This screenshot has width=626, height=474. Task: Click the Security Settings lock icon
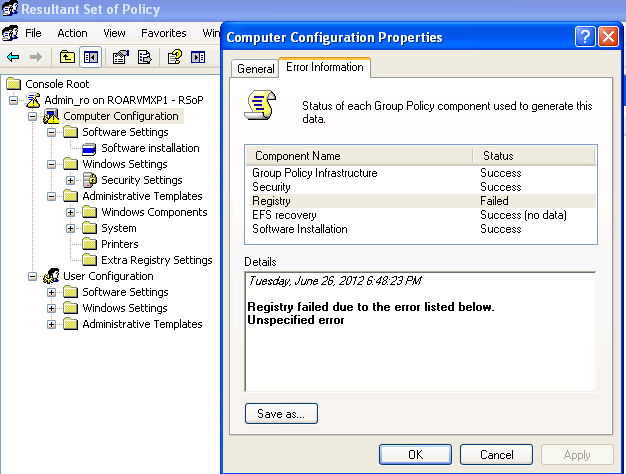90,180
